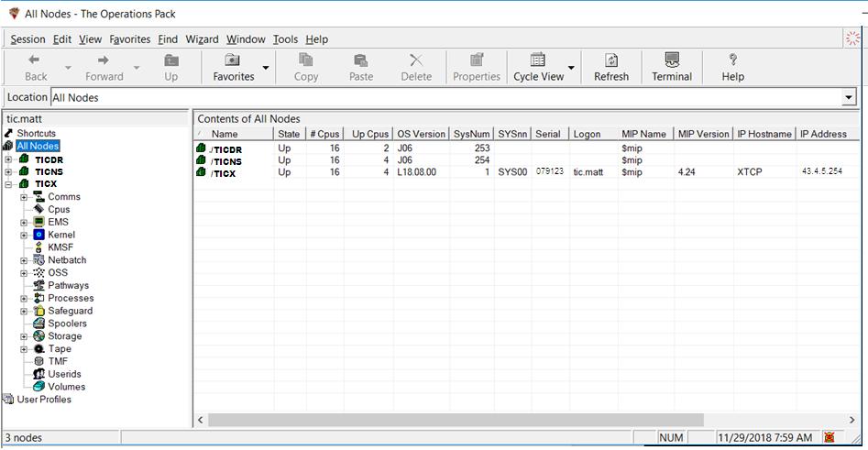This screenshot has height=450, width=868.
Task: Select the Safeguard node in tree
Action: 70,311
